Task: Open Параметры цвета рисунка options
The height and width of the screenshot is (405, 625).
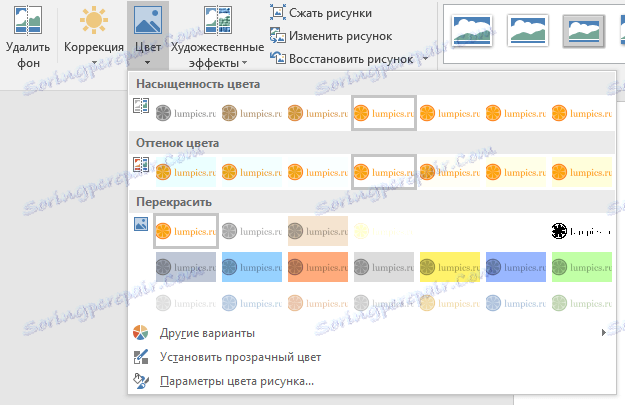Action: (x=371, y=381)
